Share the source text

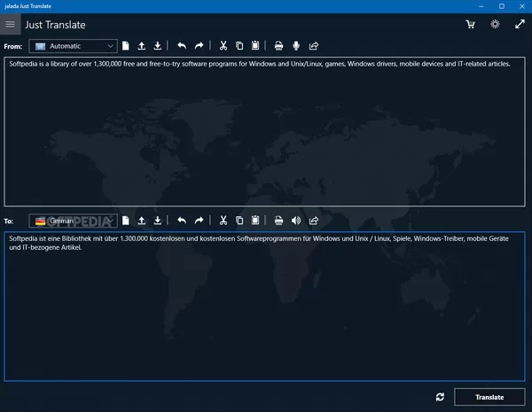coord(313,45)
